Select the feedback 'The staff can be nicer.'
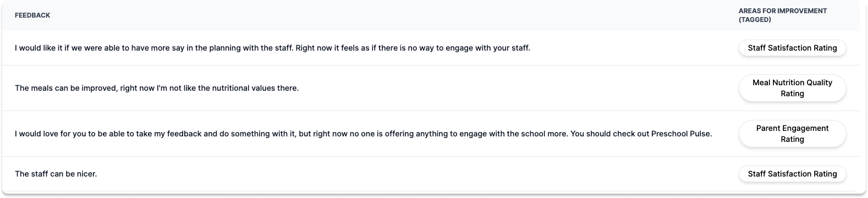This screenshot has height=198, width=868. [x=56, y=174]
